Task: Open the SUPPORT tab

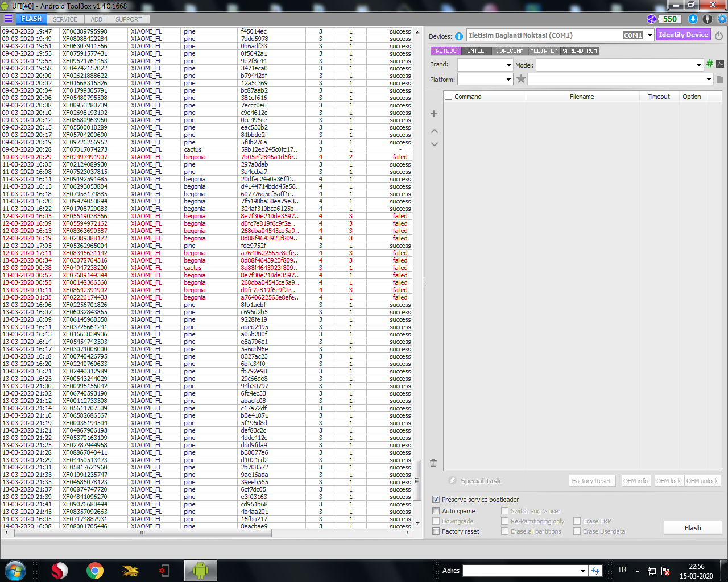Action: [x=129, y=19]
